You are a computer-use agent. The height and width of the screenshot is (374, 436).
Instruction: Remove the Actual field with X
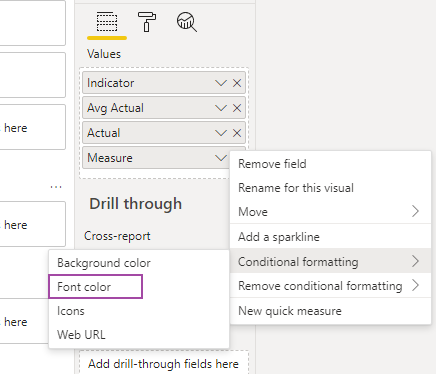237,133
